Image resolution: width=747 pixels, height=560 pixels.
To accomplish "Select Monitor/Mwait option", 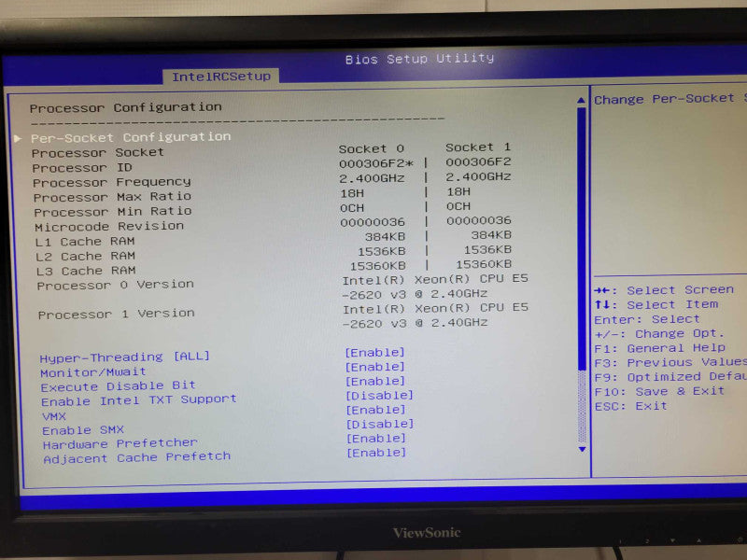I will pyautogui.click(x=93, y=371).
